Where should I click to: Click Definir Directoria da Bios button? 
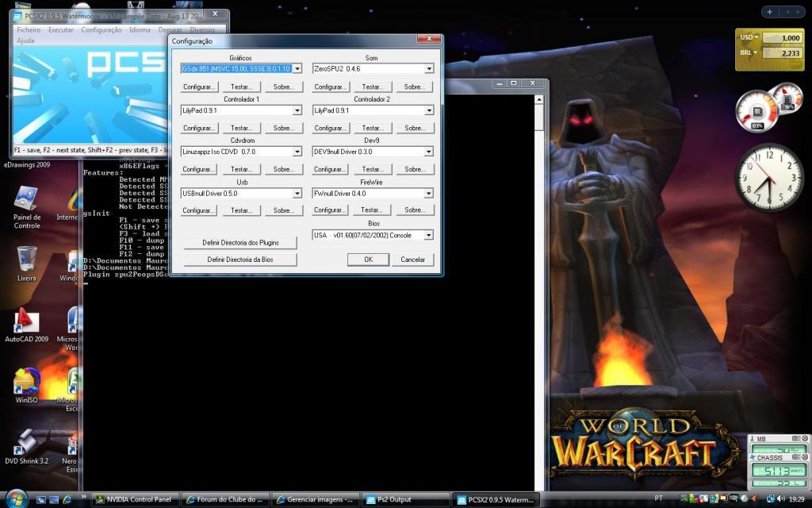tap(240, 260)
